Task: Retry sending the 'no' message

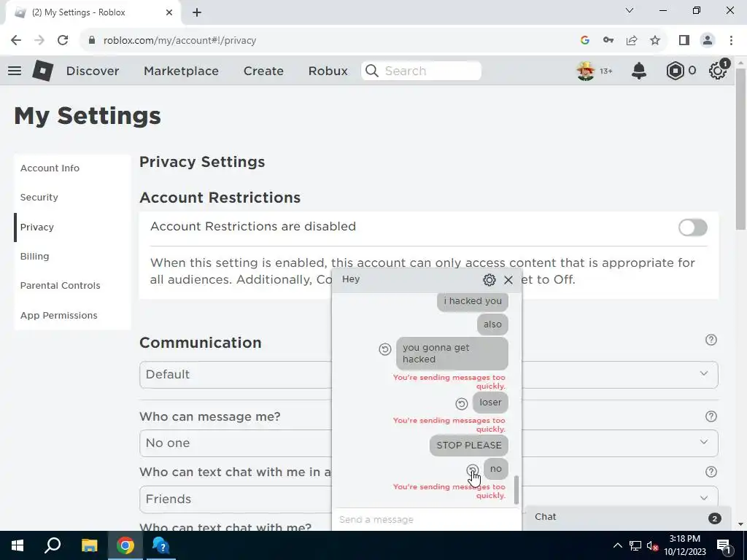Action: [472, 470]
